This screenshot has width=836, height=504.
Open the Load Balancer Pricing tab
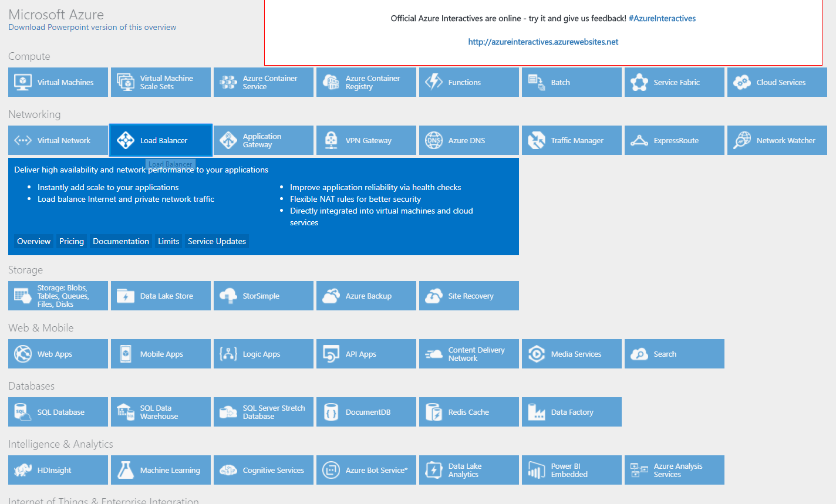point(72,241)
